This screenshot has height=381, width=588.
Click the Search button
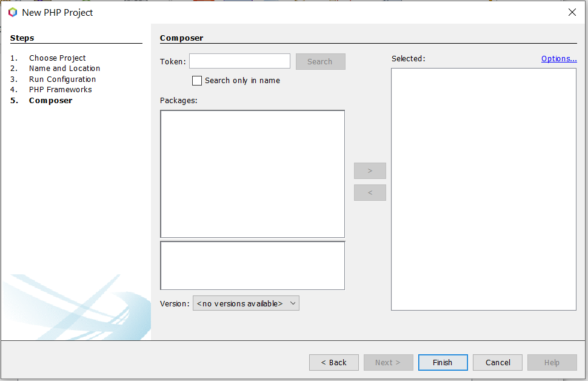click(320, 61)
